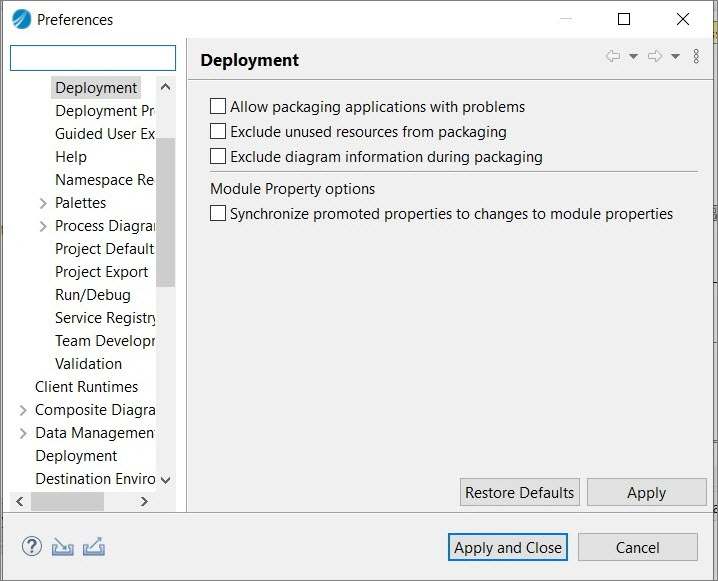Click the Forward navigation arrow icon
Viewport: 718px width, 581px height.
655,57
